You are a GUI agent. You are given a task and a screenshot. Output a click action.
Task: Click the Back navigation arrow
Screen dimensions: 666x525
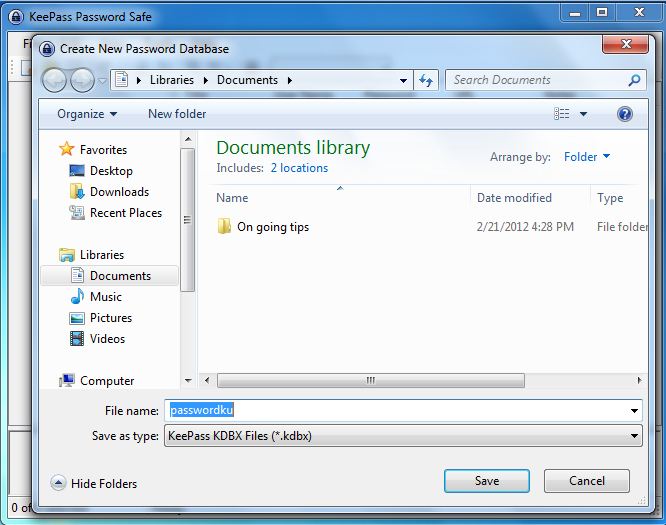point(54,80)
